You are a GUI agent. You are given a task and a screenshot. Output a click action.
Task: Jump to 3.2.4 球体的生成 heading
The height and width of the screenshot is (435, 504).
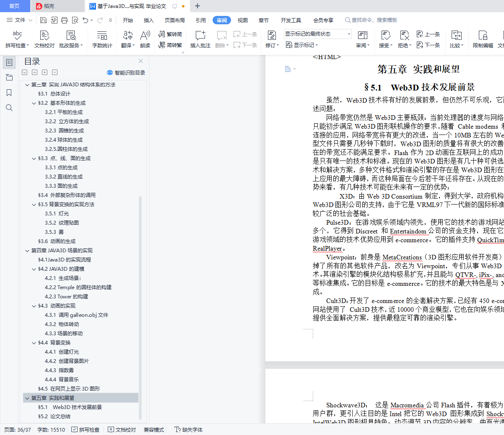coord(64,140)
